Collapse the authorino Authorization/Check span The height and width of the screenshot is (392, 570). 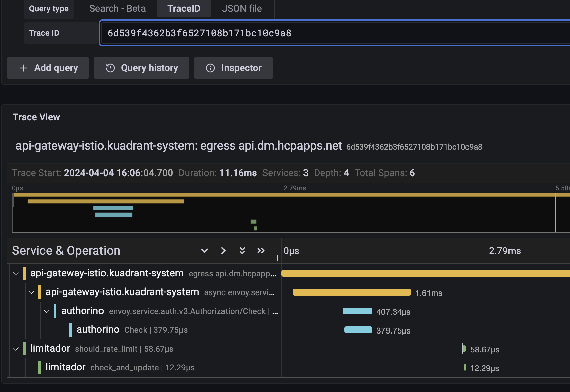pyautogui.click(x=47, y=311)
